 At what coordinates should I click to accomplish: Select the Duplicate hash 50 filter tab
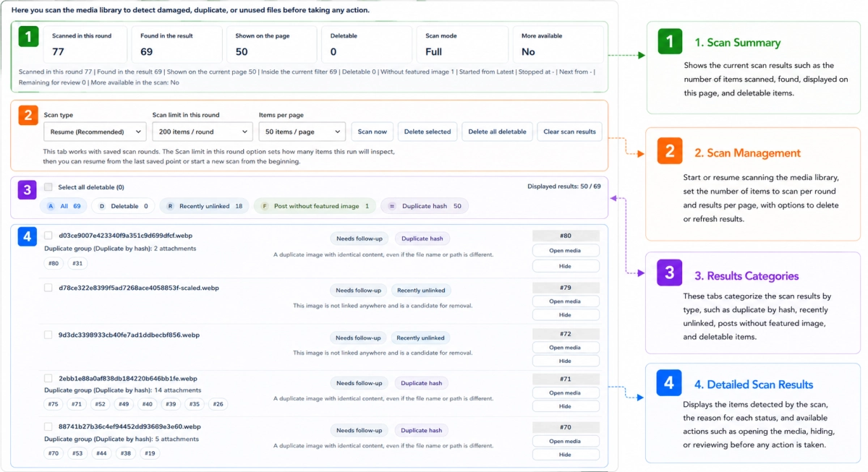click(x=425, y=206)
